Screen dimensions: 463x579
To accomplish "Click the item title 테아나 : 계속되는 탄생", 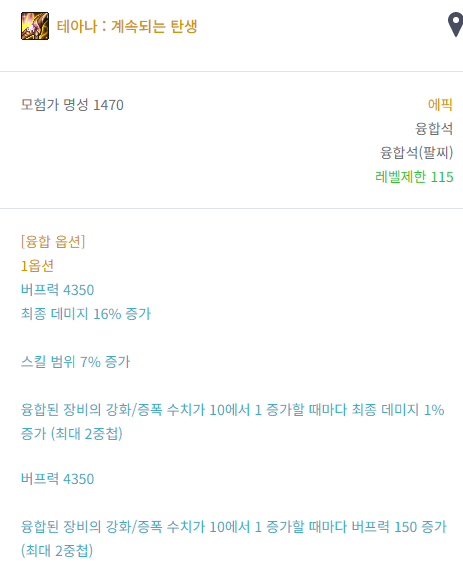I will pyautogui.click(x=127, y=26).
